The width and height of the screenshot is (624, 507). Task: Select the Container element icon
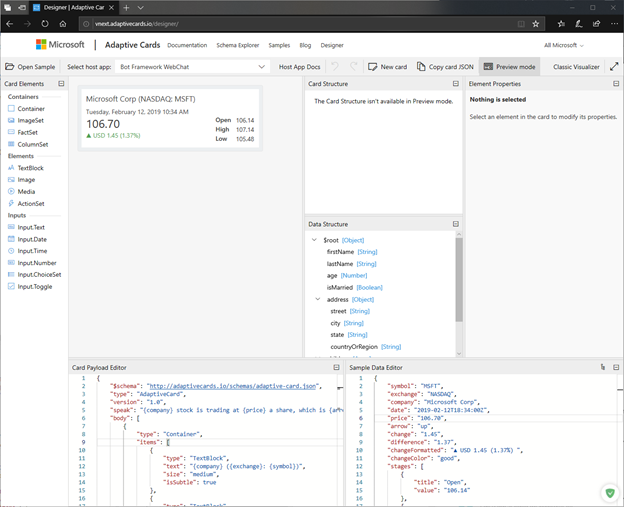coord(11,108)
